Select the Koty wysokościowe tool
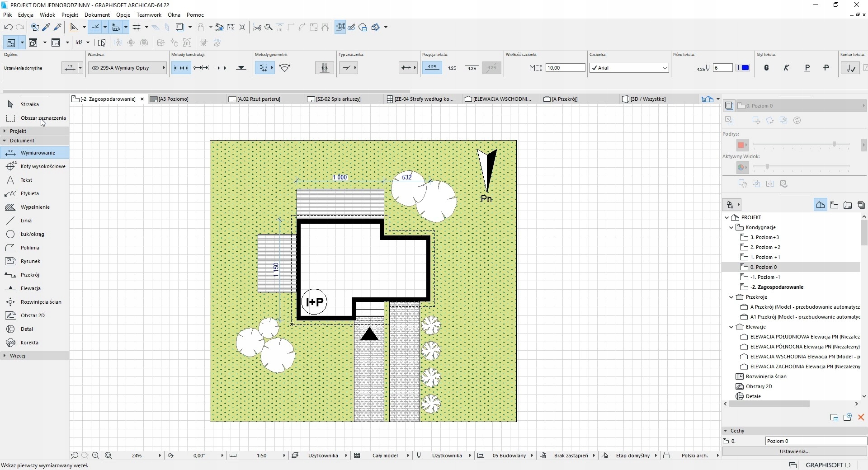The height and width of the screenshot is (470, 868). pos(42,166)
